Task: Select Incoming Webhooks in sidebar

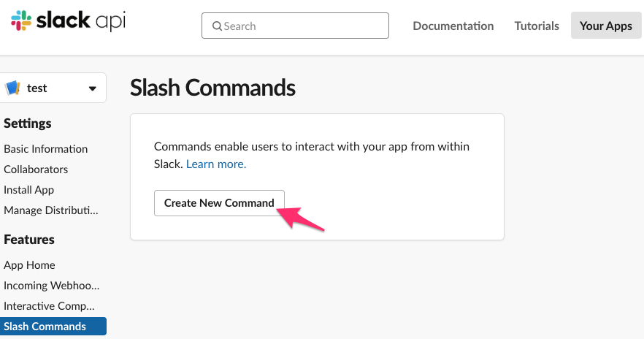Action: point(51,286)
